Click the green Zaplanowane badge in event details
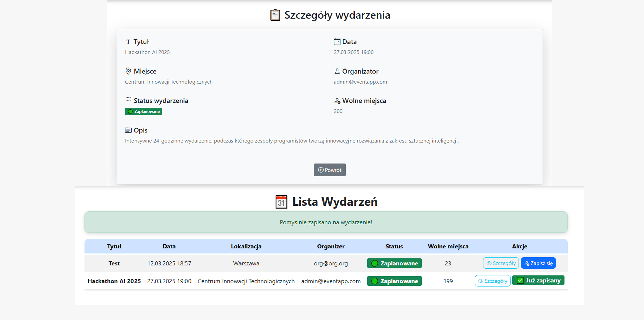 point(144,111)
